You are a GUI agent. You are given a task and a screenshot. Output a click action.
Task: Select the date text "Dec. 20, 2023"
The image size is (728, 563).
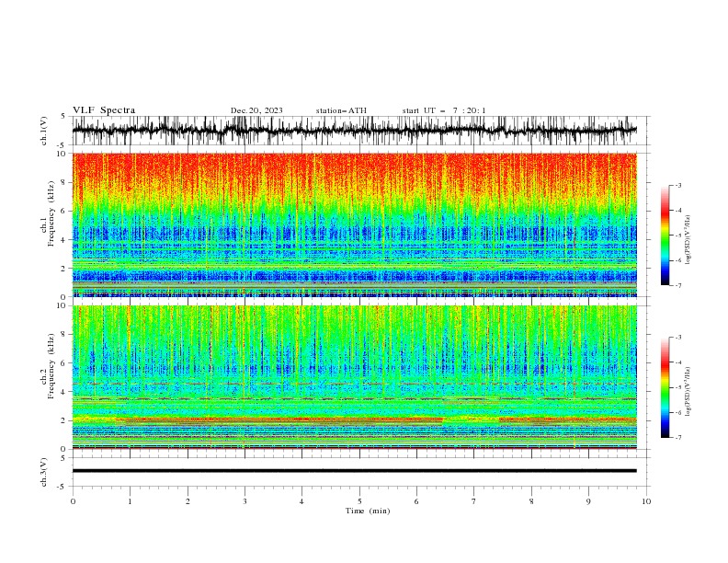click(256, 110)
